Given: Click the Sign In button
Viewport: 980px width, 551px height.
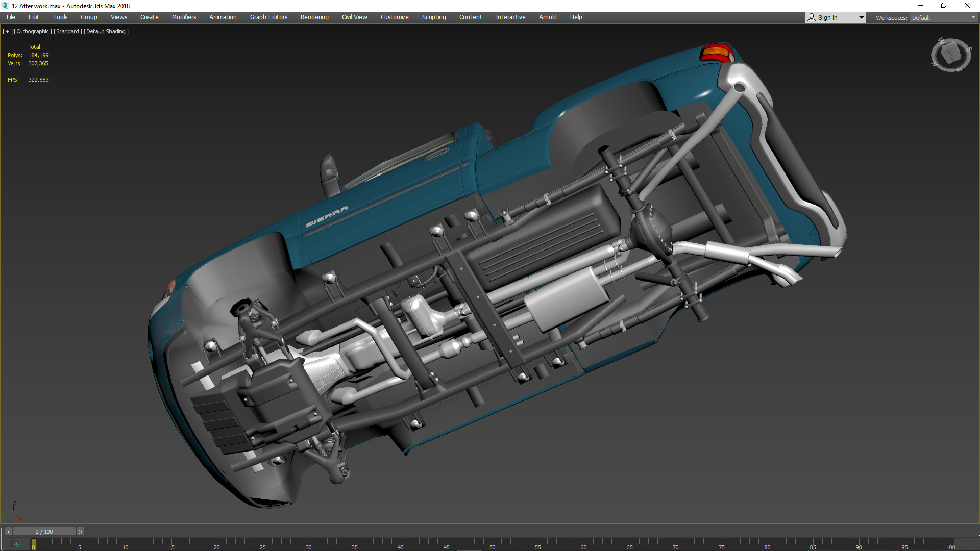Looking at the screenshot, I should (x=827, y=17).
